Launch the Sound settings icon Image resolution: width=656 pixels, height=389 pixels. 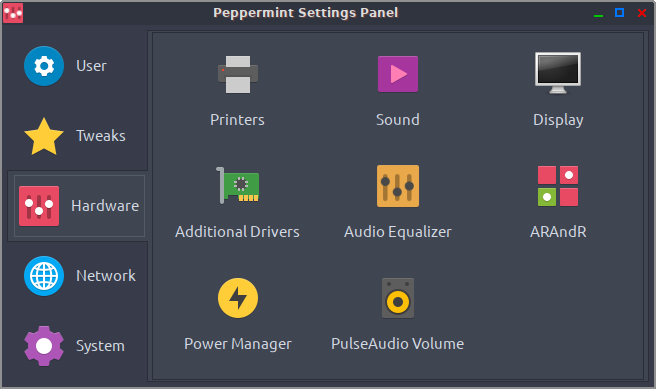[x=397, y=74]
